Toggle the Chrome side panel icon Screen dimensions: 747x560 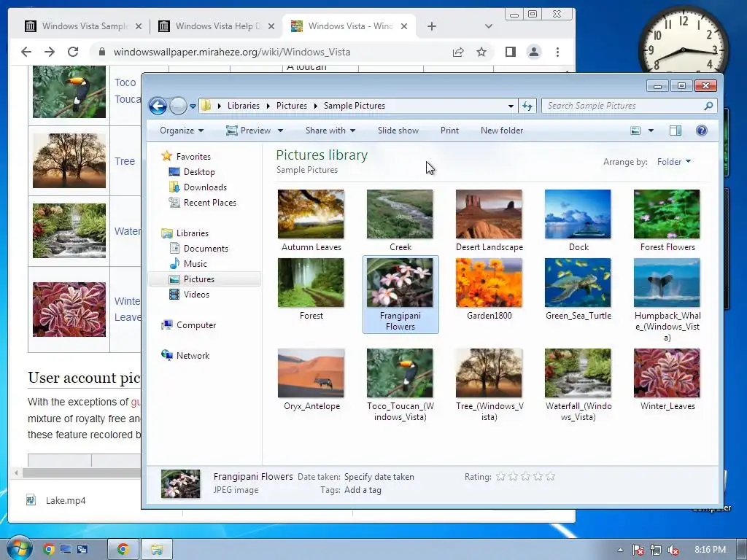510,52
